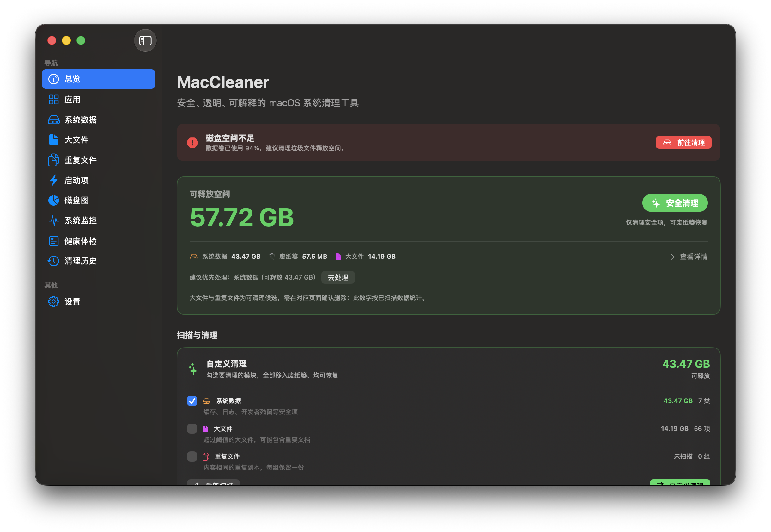Image resolution: width=771 pixels, height=532 pixels.
Task: Click the 扫描与清理 section heading
Action: (x=197, y=335)
